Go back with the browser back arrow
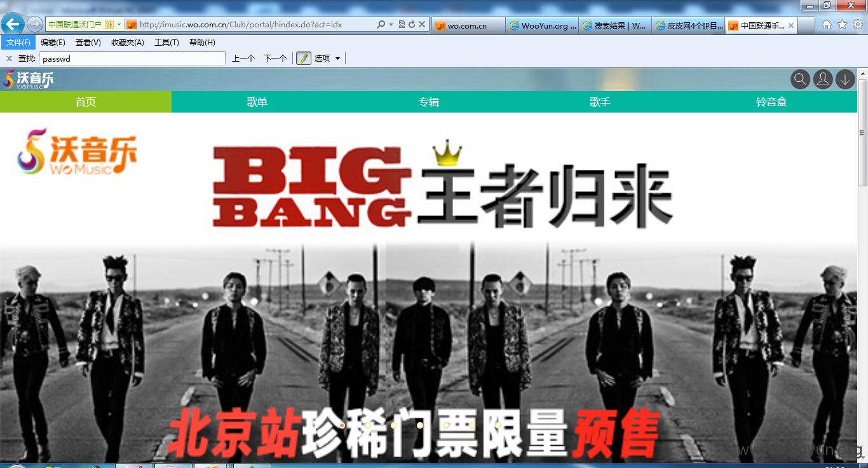This screenshot has height=468, width=868. coord(13,24)
